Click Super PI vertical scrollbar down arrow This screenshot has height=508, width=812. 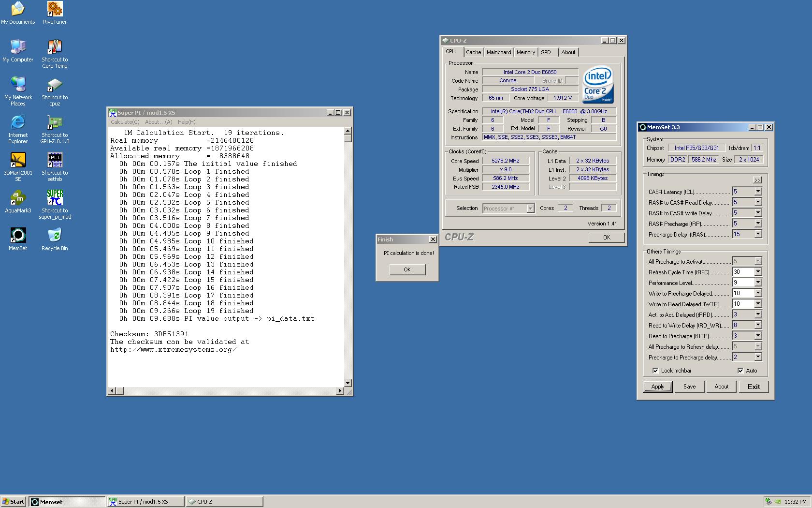pos(348,383)
